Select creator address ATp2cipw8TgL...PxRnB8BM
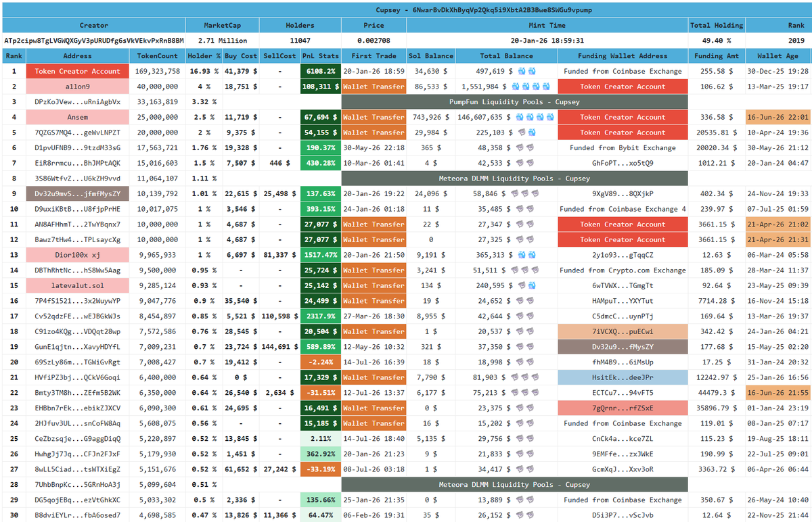The width and height of the screenshot is (812, 522). pyautogui.click(x=93, y=41)
